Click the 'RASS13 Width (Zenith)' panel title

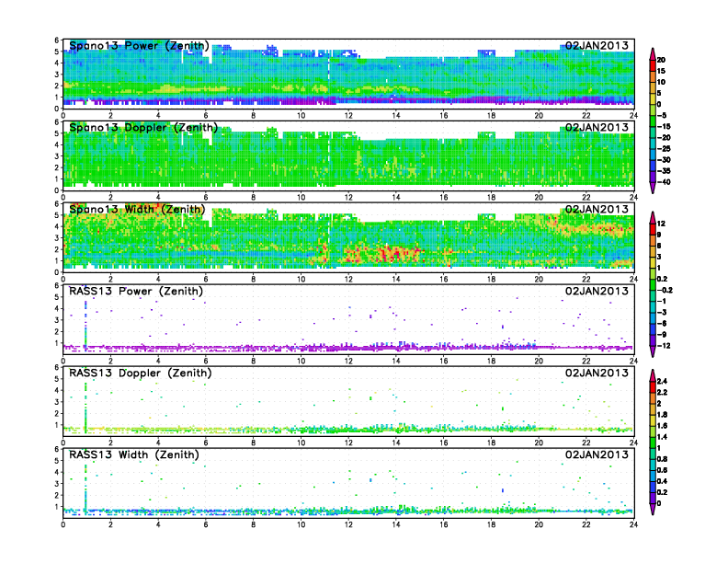[x=134, y=454]
